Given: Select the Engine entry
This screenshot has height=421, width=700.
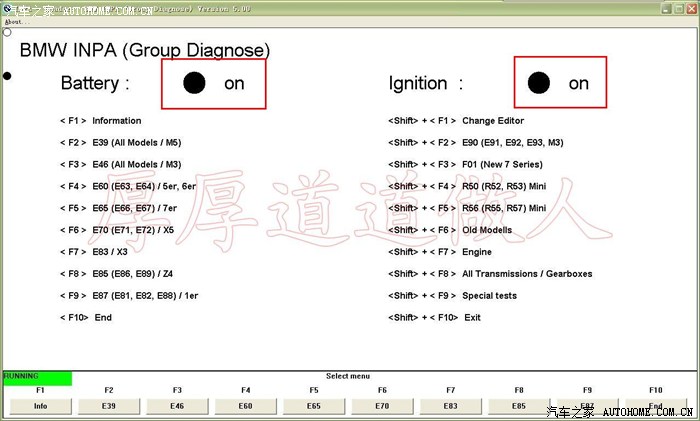Looking at the screenshot, I should pyautogui.click(x=477, y=252).
